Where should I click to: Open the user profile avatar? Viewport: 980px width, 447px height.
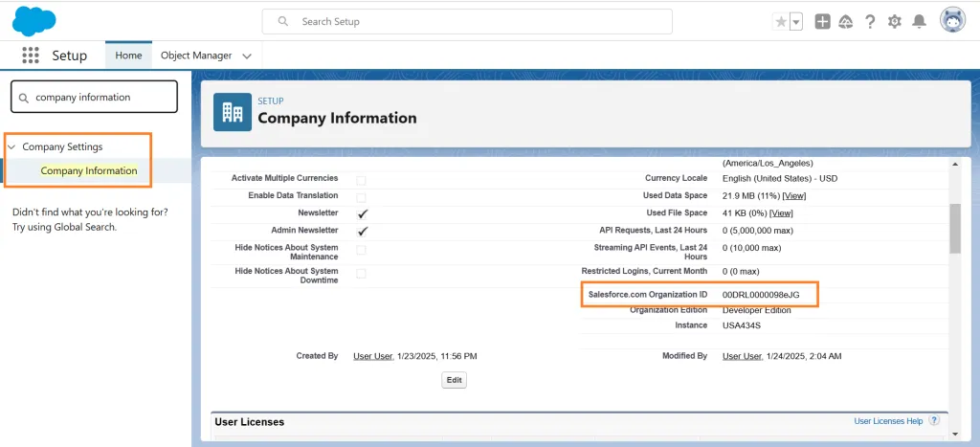coord(952,21)
